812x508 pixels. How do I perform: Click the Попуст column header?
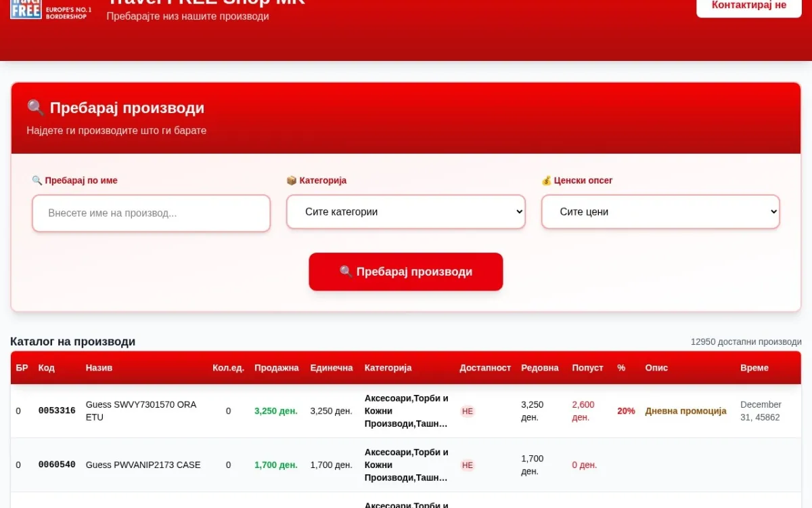[587, 368]
